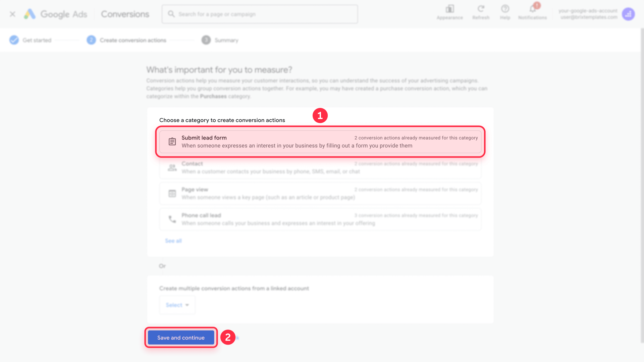Select the Contact conversion category
The image size is (644, 362).
320,167
